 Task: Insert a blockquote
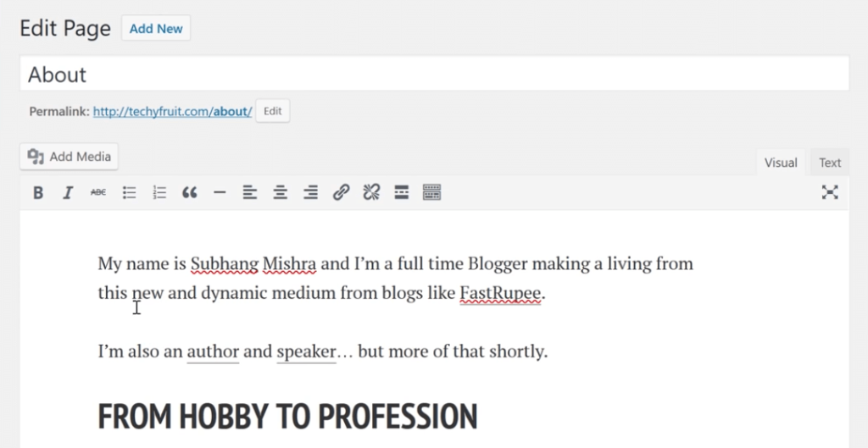tap(189, 192)
